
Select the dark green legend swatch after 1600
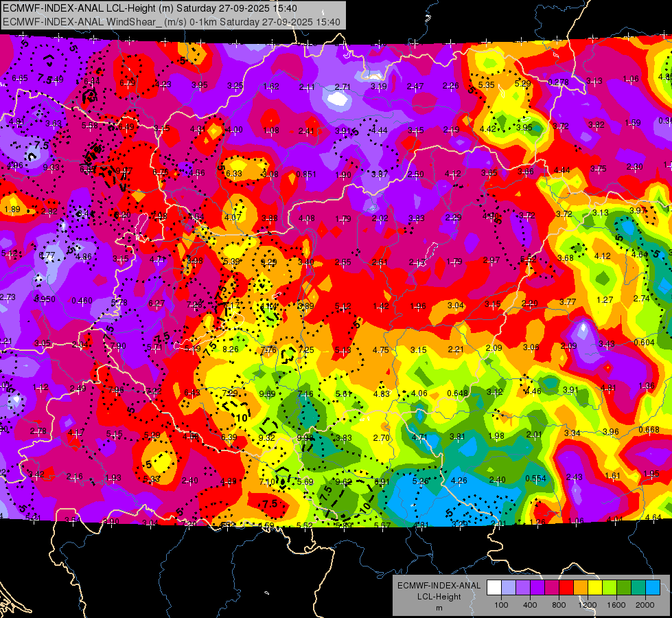tap(623, 588)
